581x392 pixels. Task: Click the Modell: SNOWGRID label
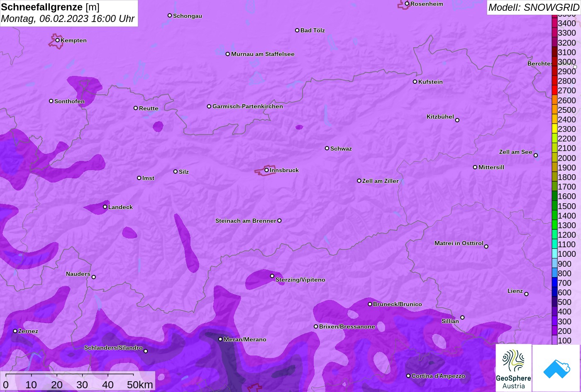(534, 7)
